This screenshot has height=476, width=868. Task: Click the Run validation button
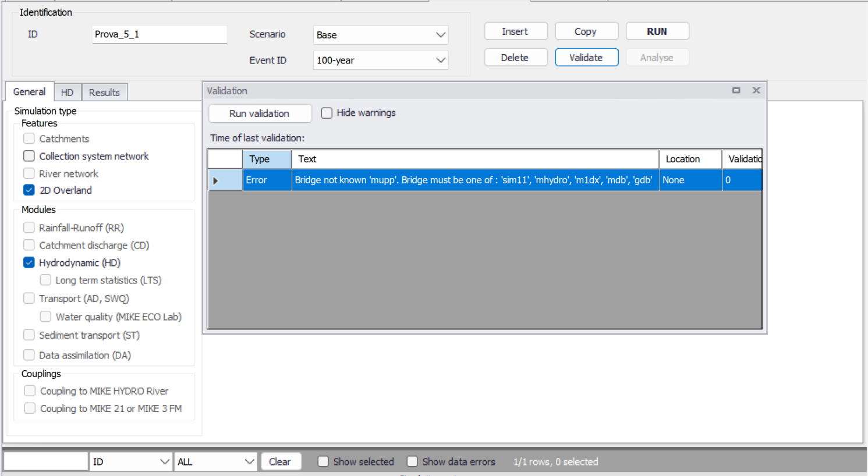coord(259,113)
